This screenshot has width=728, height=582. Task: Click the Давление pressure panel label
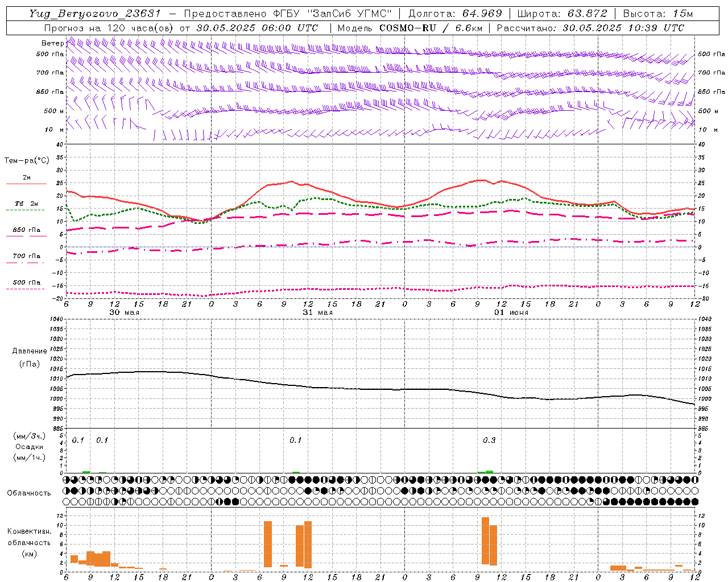pos(30,351)
